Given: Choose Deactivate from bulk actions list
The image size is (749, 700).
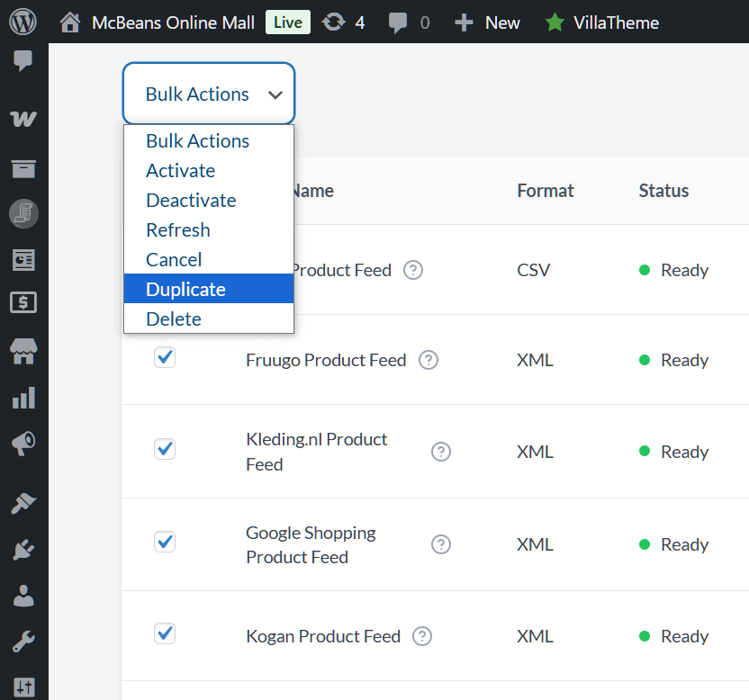Looking at the screenshot, I should [209, 200].
